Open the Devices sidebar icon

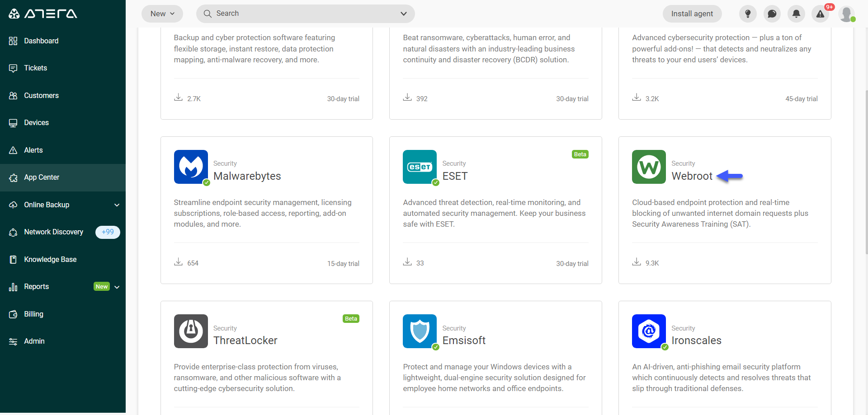(x=13, y=123)
